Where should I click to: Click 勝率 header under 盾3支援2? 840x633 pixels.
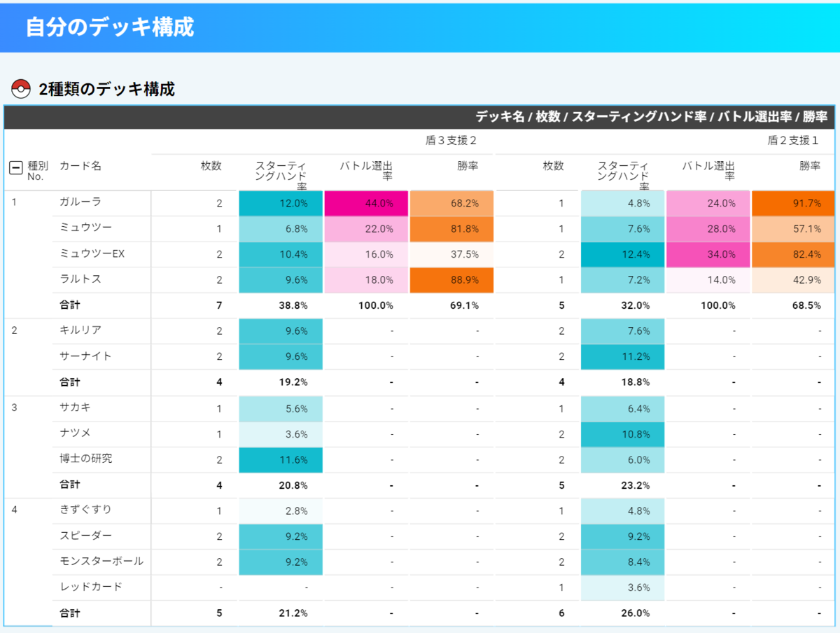467,166
